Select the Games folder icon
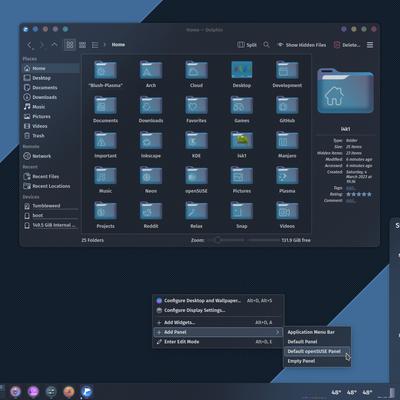 [x=242, y=105]
